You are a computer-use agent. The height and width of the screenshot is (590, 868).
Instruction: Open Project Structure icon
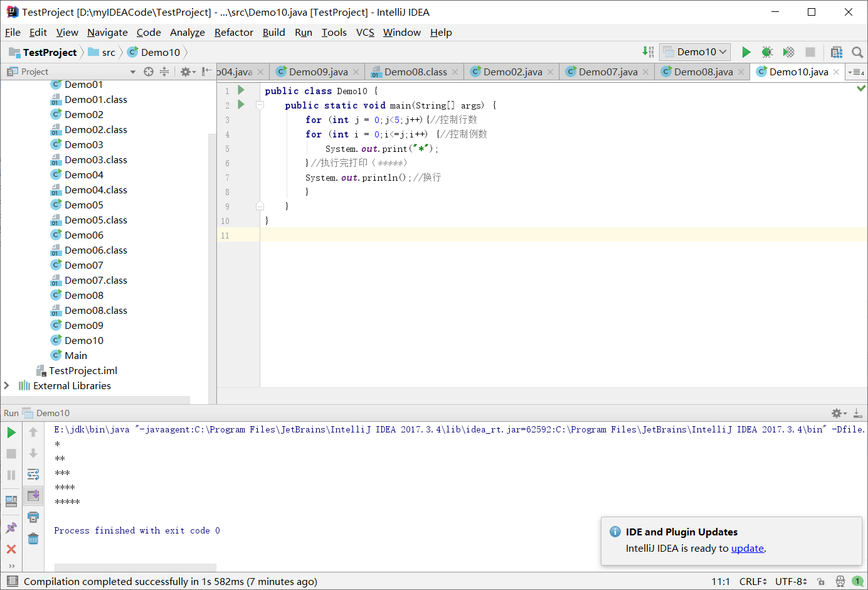coord(837,52)
